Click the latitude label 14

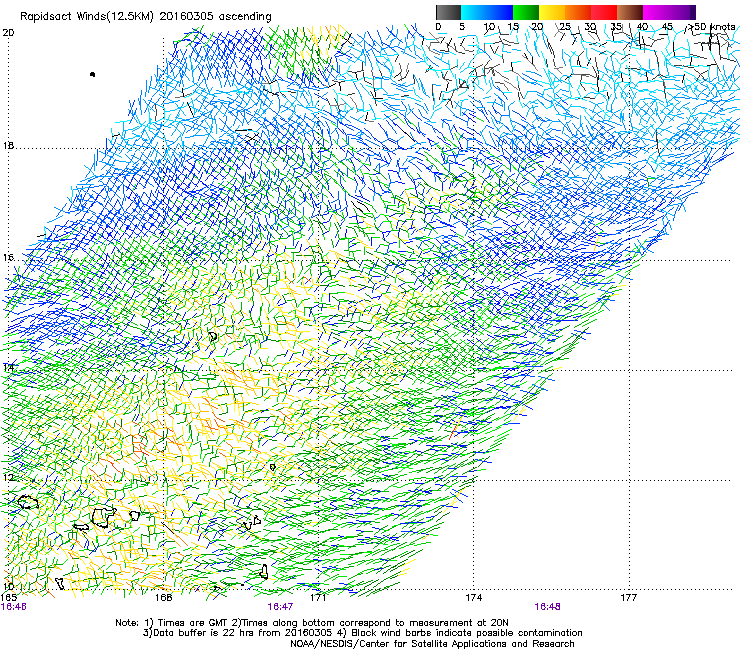pyautogui.click(x=8, y=367)
